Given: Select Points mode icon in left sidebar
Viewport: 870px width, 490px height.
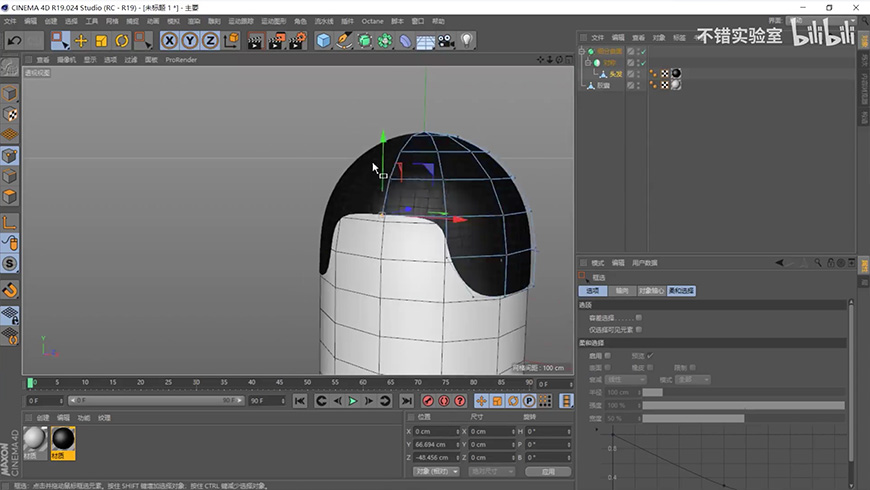Looking at the screenshot, I should click(x=9, y=156).
